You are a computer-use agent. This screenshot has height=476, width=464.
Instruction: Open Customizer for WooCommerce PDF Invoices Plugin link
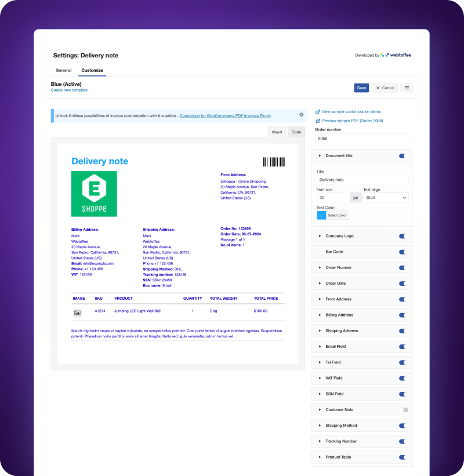225,115
